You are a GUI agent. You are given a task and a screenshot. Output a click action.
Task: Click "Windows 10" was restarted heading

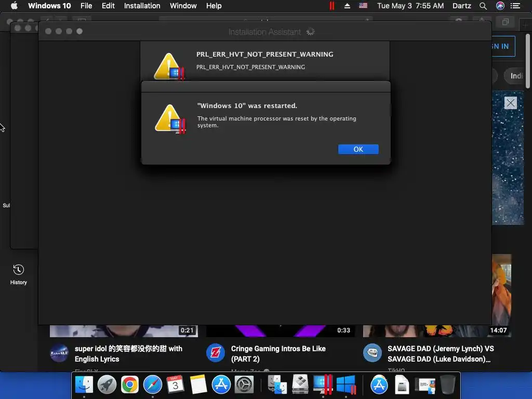coord(247,105)
